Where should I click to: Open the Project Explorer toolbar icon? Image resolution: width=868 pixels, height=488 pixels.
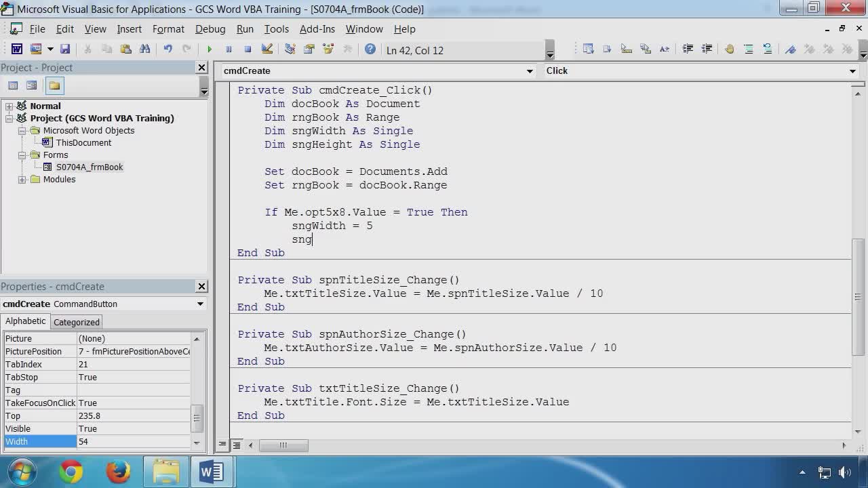(x=290, y=49)
